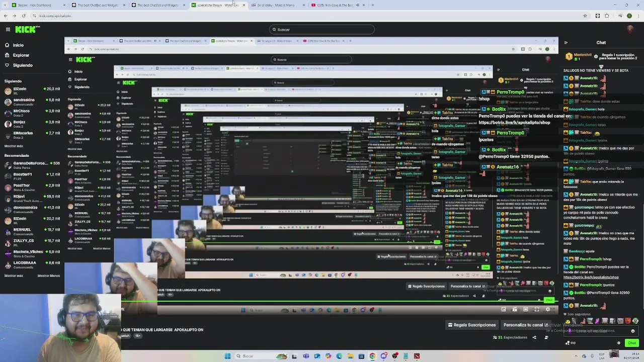
Task: Collapse list with Mostrar Menos
Action: coord(49,276)
